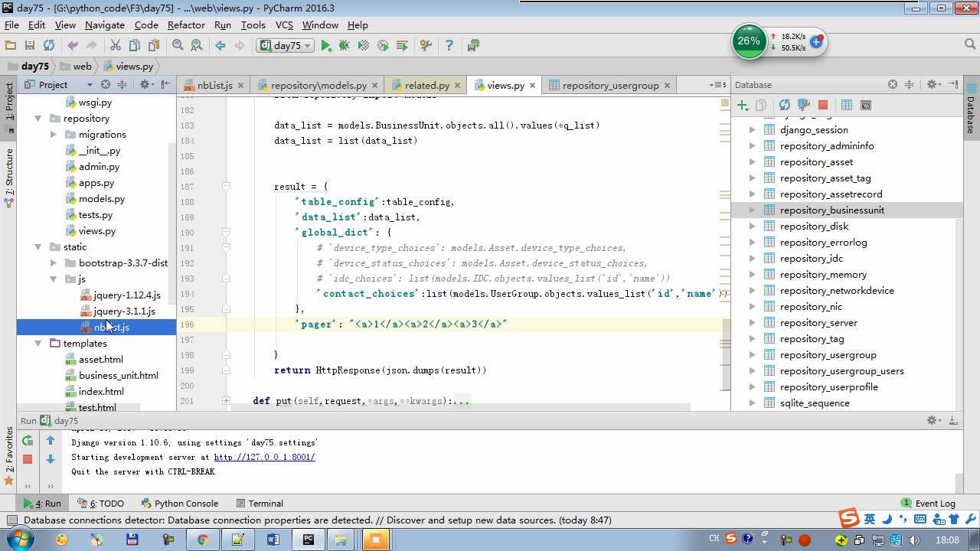
Task: Click the Copy icon in main toolbar
Action: [x=135, y=46]
